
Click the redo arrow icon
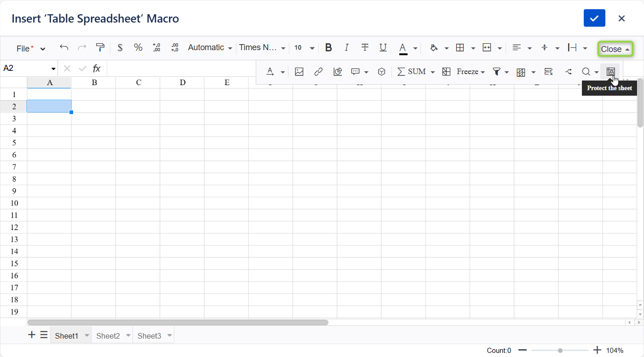82,48
